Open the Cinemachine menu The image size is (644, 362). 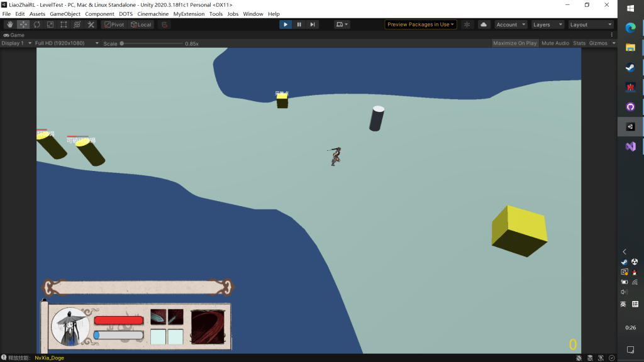tap(153, 14)
